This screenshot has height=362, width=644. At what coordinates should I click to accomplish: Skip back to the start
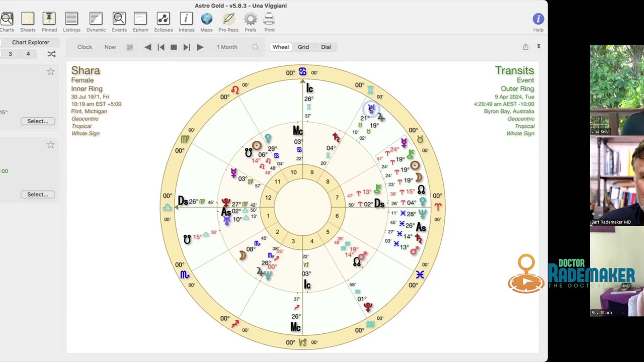click(160, 47)
